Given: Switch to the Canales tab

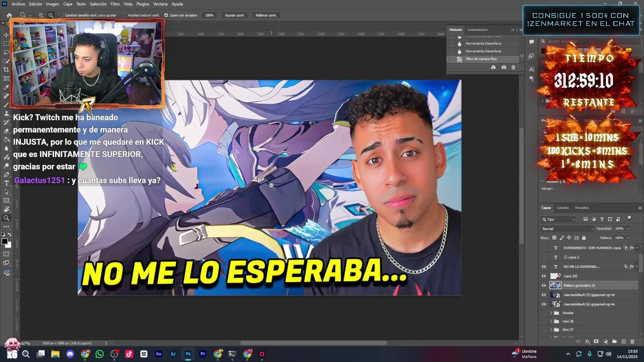Looking at the screenshot, I should pyautogui.click(x=562, y=208).
